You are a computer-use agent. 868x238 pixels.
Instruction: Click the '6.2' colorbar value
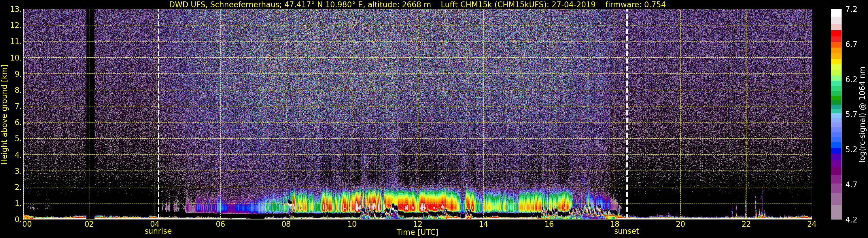(x=851, y=80)
